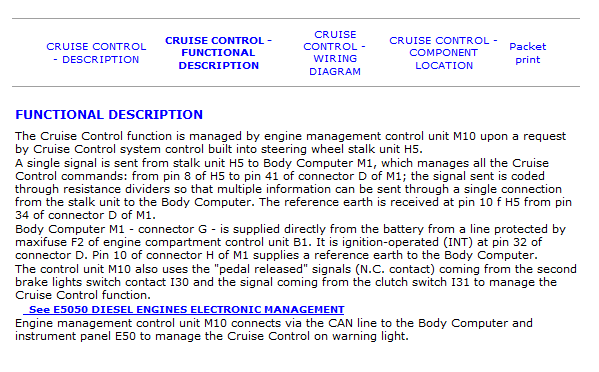This screenshot has width=599, height=372.
Task: Follow the See E5050 Diesel Engines Electronic Management link
Action: (x=184, y=310)
